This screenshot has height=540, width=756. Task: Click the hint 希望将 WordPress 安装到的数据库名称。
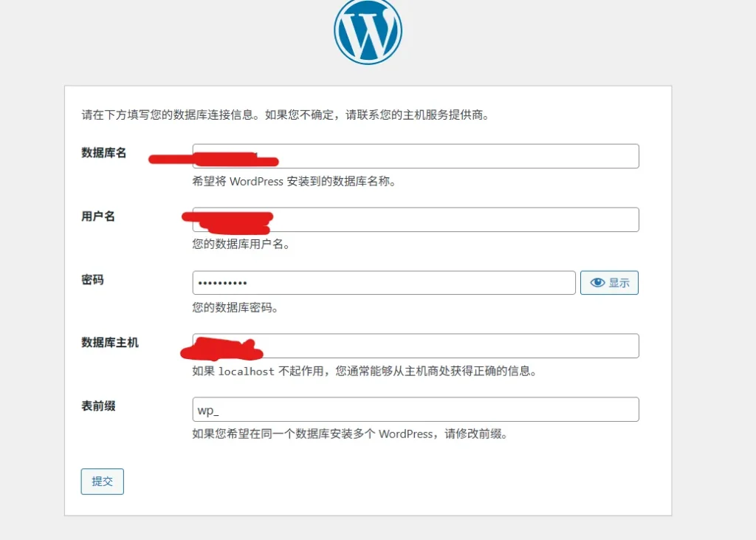tap(294, 182)
